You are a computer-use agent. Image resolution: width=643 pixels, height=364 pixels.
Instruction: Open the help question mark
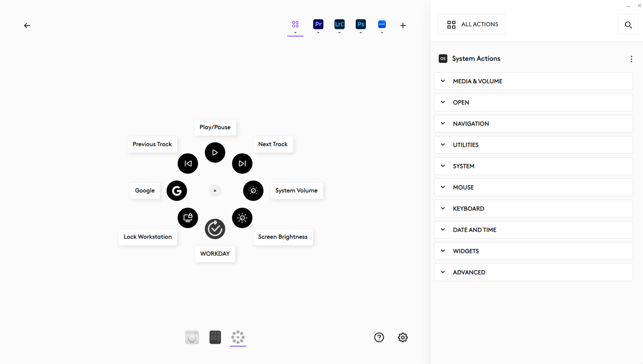pyautogui.click(x=379, y=337)
